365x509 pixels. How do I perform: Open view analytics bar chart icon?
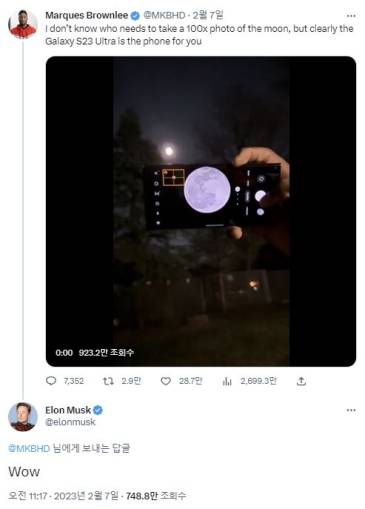pyautogui.click(x=227, y=381)
